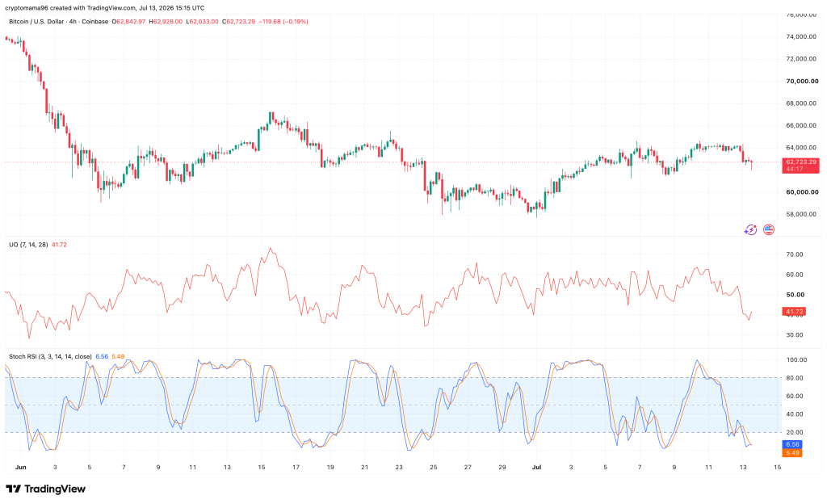Click the 70.00 label on UO scale
Screen dimensions: 827x504
795,254
